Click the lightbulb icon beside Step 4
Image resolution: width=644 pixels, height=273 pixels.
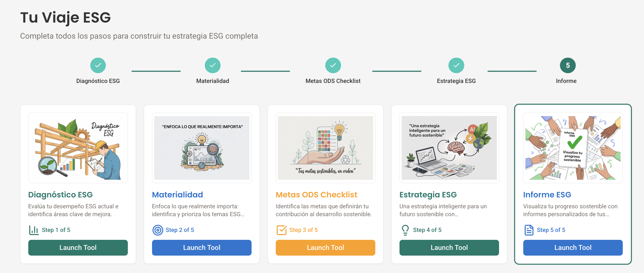coord(405,230)
